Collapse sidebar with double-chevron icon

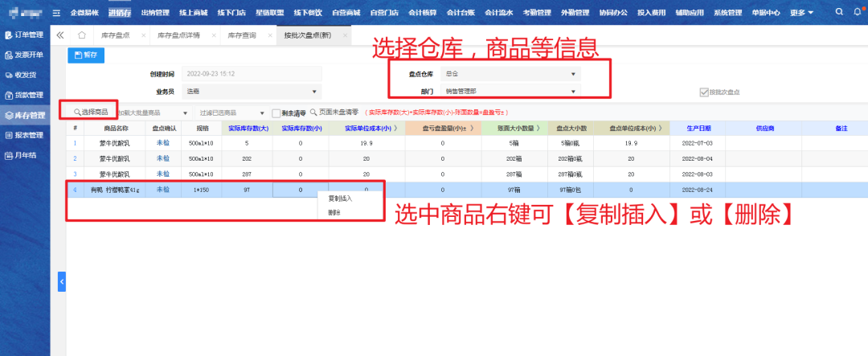point(61,35)
